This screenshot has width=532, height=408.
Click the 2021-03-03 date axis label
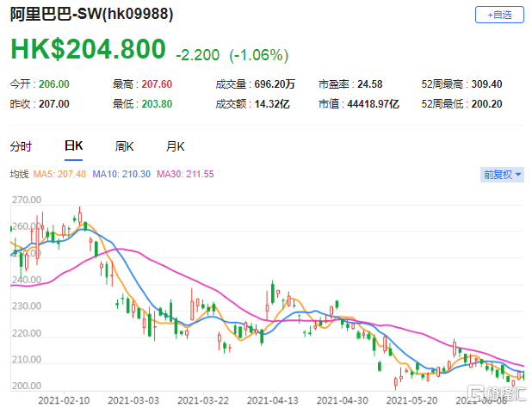133,400
